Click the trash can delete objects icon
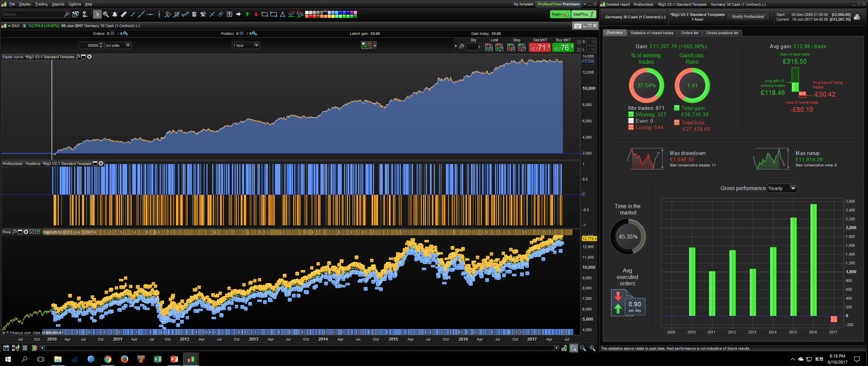The width and height of the screenshot is (868, 366). point(194,14)
